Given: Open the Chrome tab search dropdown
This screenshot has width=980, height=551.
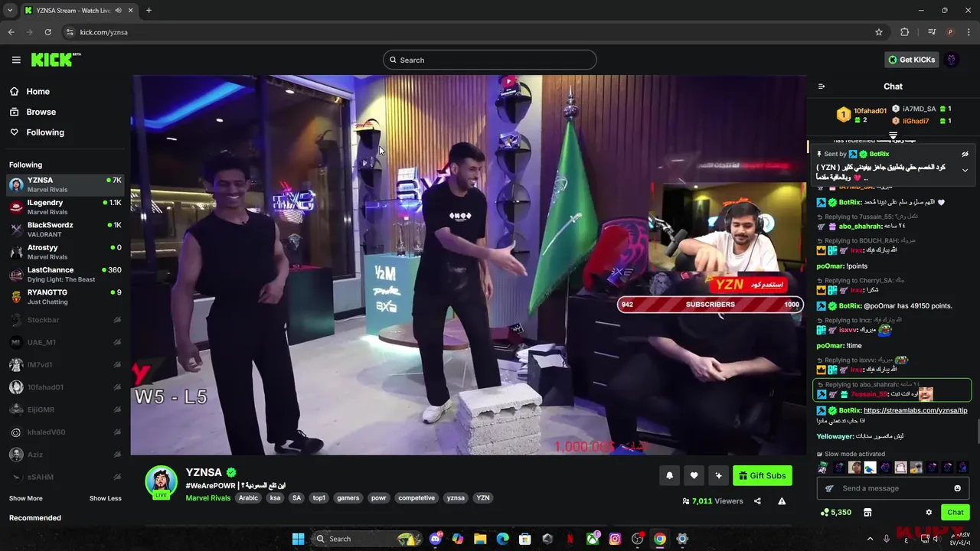Looking at the screenshot, I should [x=10, y=11].
